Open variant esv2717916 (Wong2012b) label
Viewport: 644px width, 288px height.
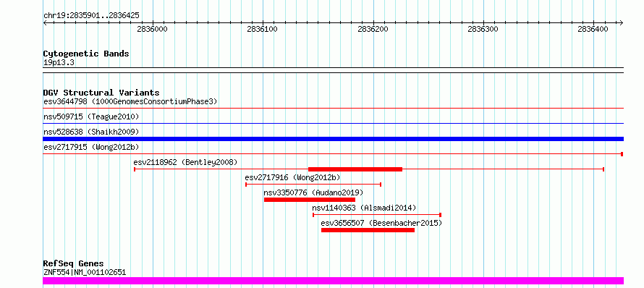pyautogui.click(x=292, y=177)
